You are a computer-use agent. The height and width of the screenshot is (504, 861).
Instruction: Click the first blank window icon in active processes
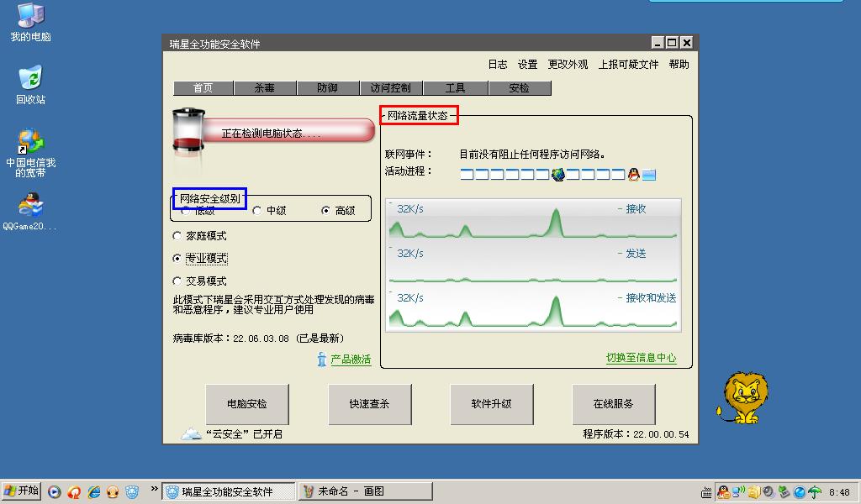click(x=467, y=175)
